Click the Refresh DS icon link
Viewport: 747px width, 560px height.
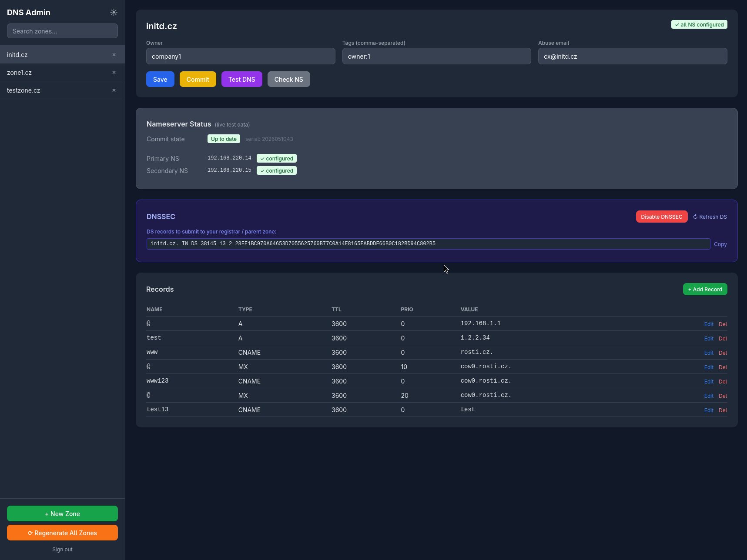coord(710,217)
